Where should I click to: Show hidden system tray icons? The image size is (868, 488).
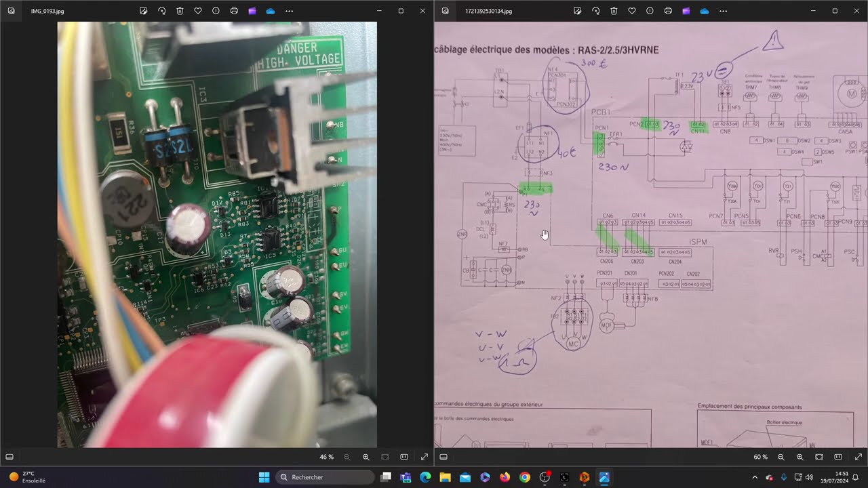755,477
